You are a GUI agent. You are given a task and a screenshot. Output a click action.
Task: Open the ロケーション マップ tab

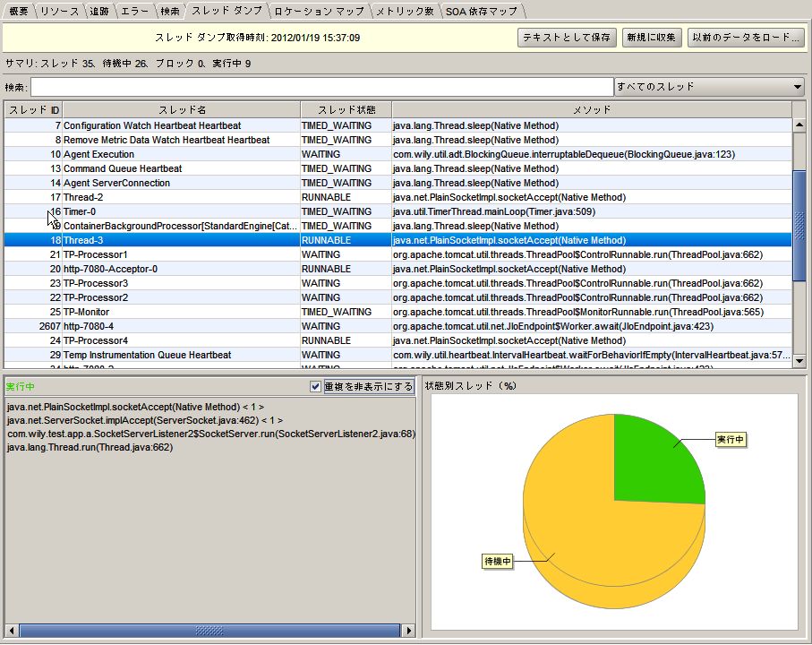[x=320, y=11]
